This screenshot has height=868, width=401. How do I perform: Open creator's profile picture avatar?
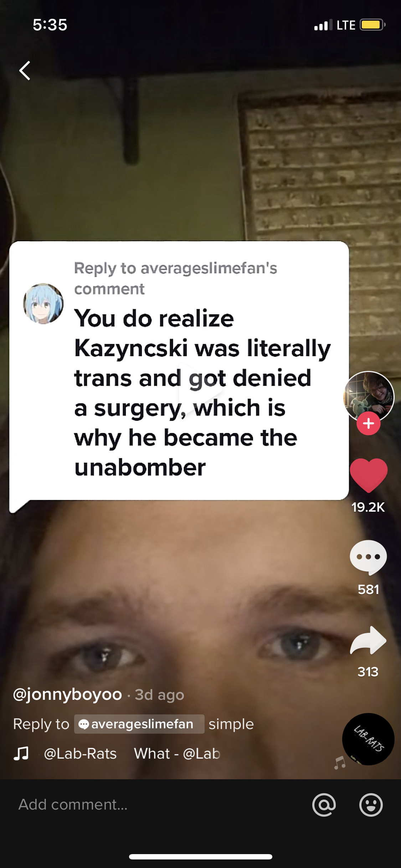point(369,396)
